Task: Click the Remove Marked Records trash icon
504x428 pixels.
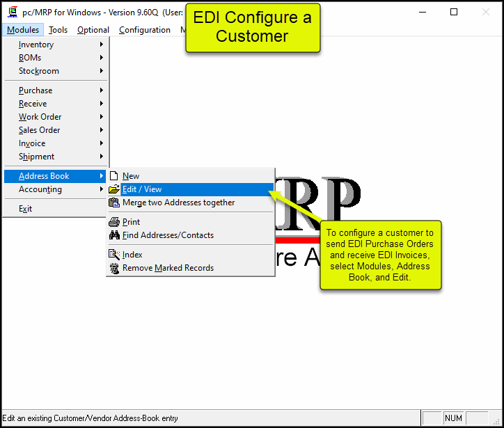Action: click(114, 268)
